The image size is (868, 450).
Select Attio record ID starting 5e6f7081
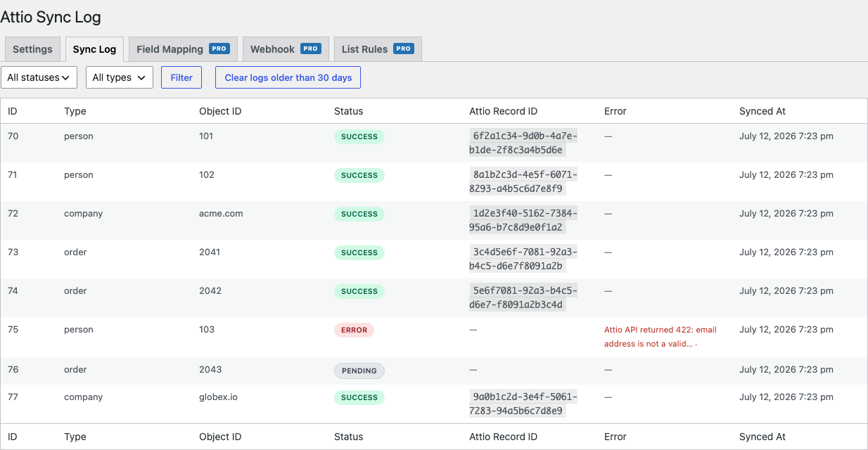(523, 297)
